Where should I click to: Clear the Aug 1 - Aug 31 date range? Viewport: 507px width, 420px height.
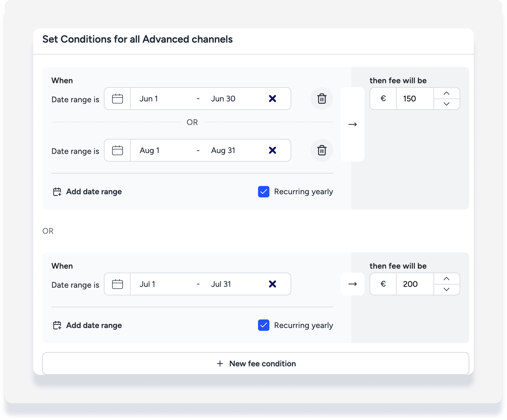(272, 151)
